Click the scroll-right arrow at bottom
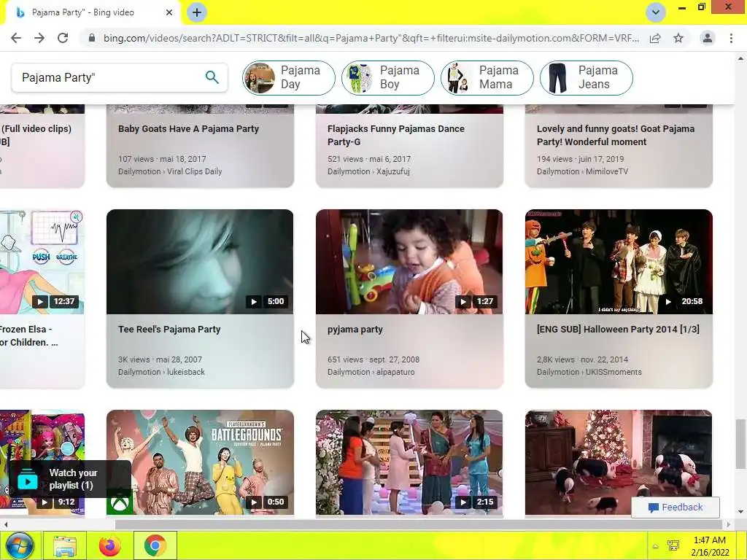This screenshot has width=747, height=560. tap(728, 525)
